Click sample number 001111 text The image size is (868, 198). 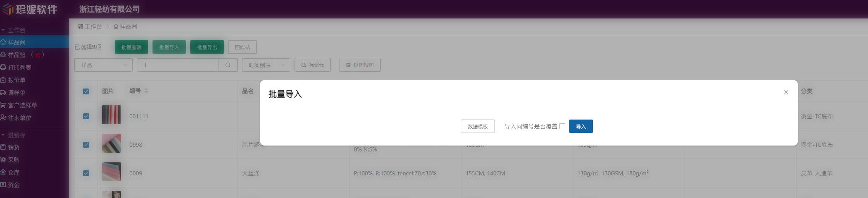pos(139,116)
